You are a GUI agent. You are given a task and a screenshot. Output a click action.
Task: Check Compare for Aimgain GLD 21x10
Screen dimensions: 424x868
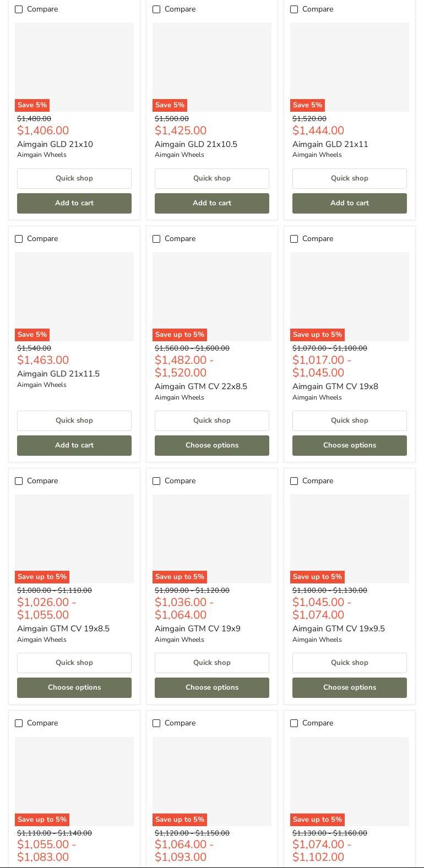pos(19,9)
